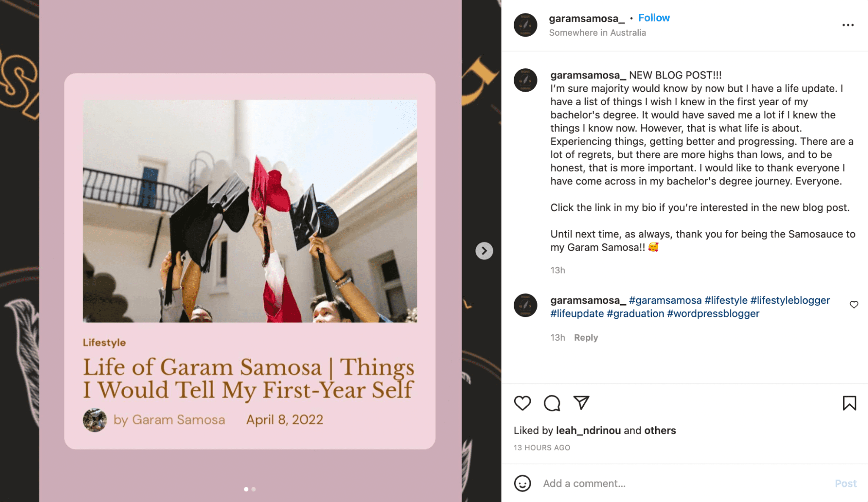This screenshot has width=868, height=502.
Task: Click the comment bubble icon
Action: pyautogui.click(x=551, y=404)
